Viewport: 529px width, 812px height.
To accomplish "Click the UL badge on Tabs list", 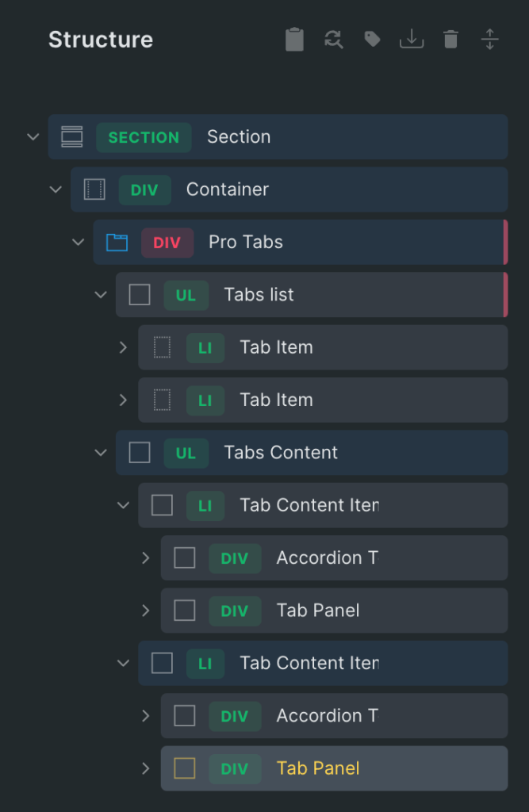I will click(x=186, y=294).
